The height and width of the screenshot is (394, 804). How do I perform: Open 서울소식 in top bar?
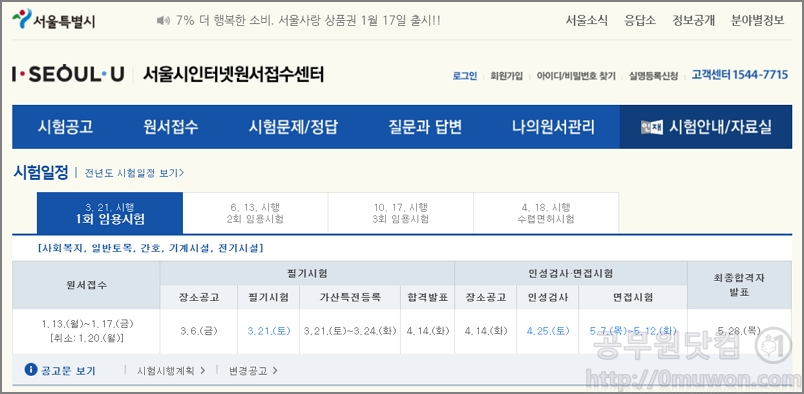(x=587, y=21)
